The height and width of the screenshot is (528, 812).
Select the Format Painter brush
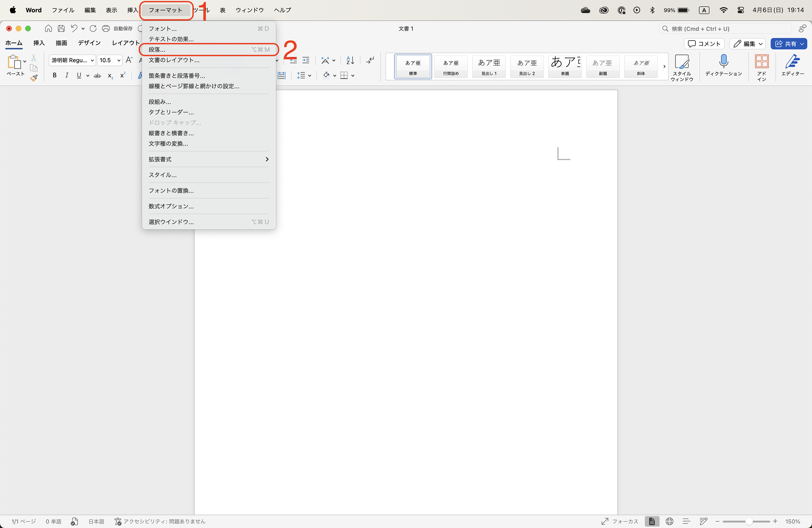click(34, 78)
